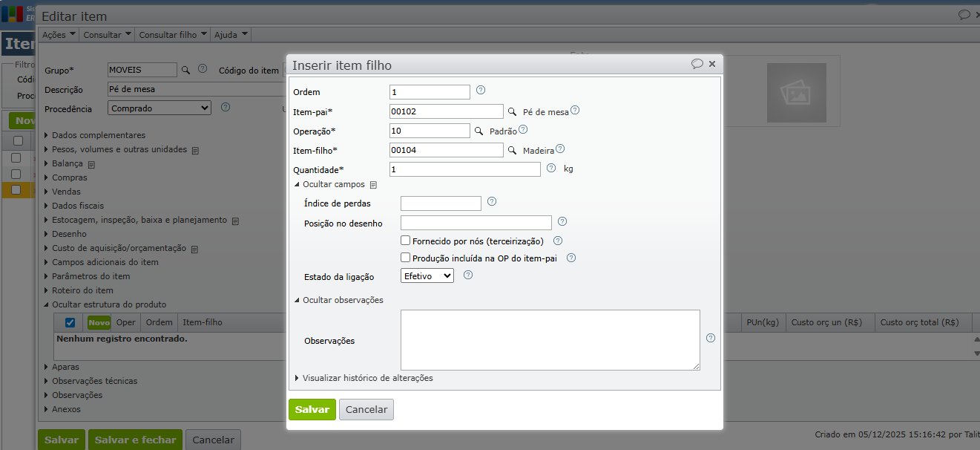Check Produção incluída na OP do item-pai
Image resolution: width=980 pixels, height=450 pixels.
(x=406, y=258)
